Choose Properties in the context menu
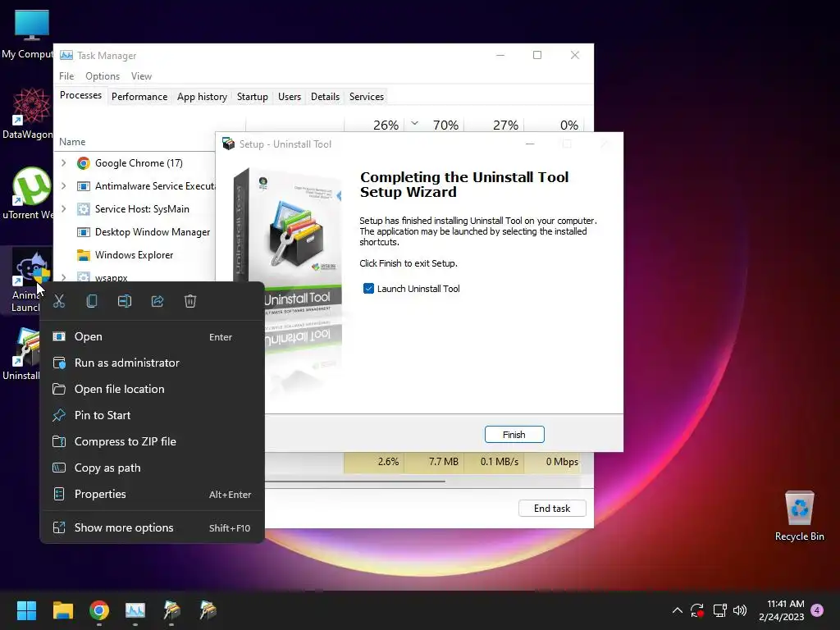 click(x=152, y=495)
